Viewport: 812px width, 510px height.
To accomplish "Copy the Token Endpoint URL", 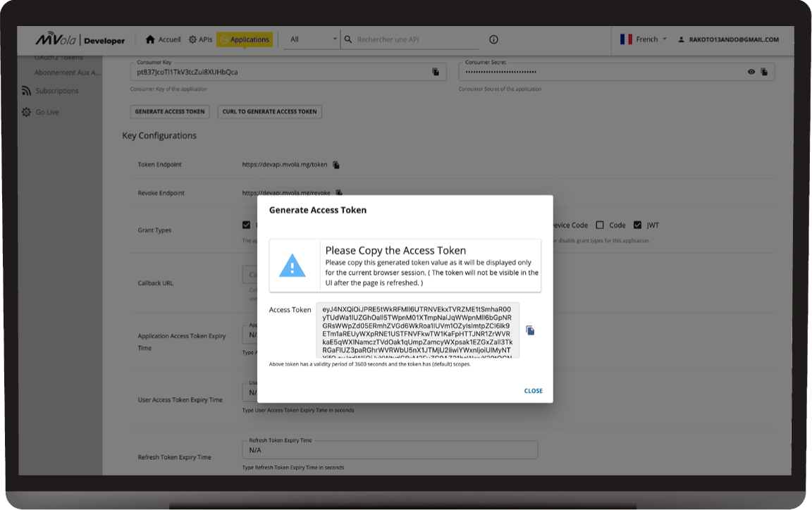I will [336, 165].
